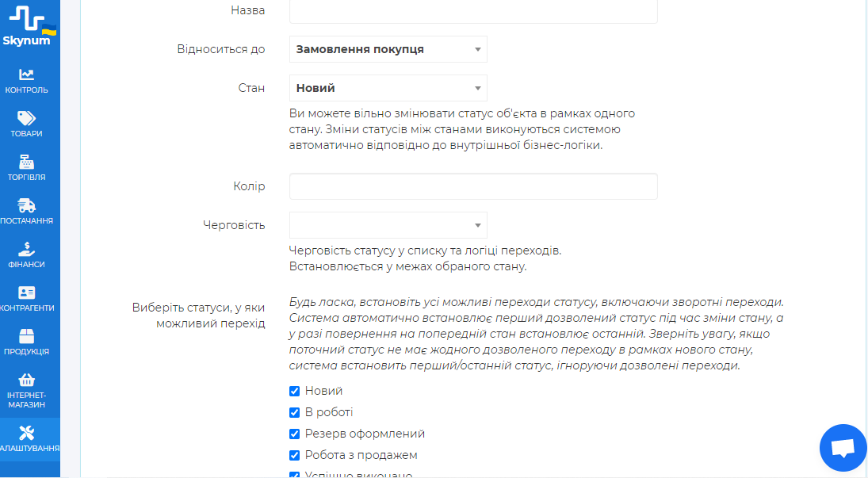
Task: Click the Назва text field
Action: 473,11
